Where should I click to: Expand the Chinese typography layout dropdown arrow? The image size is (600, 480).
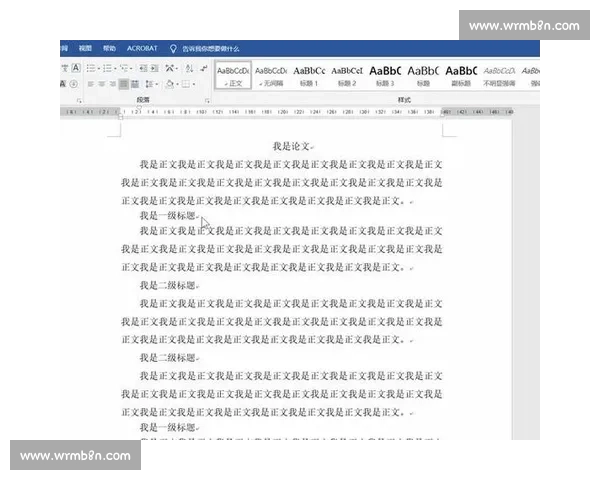176,69
